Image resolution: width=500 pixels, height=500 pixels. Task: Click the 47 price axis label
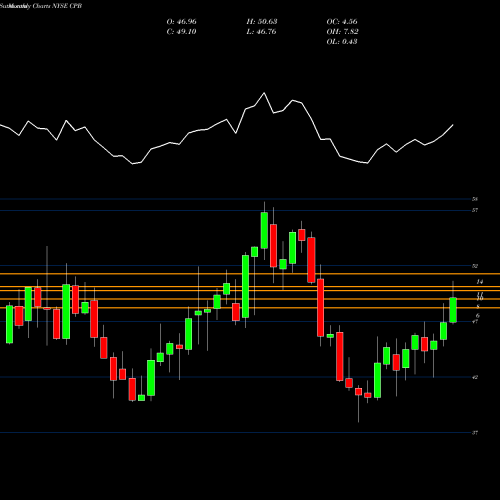pyautogui.click(x=475, y=321)
